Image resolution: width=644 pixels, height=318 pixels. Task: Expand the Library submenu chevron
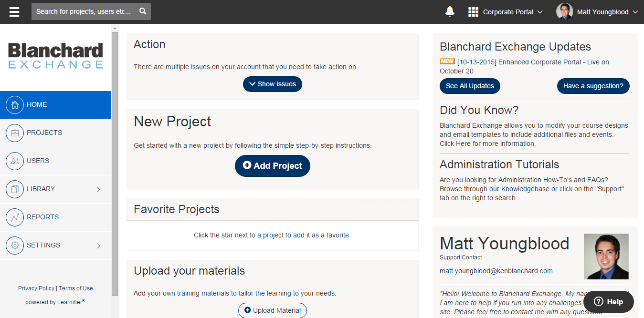coord(99,189)
